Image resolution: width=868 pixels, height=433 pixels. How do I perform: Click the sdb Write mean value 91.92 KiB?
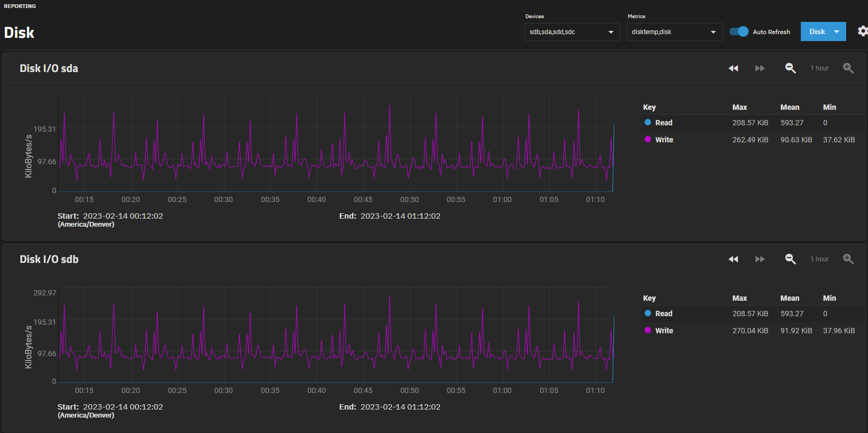tap(796, 331)
